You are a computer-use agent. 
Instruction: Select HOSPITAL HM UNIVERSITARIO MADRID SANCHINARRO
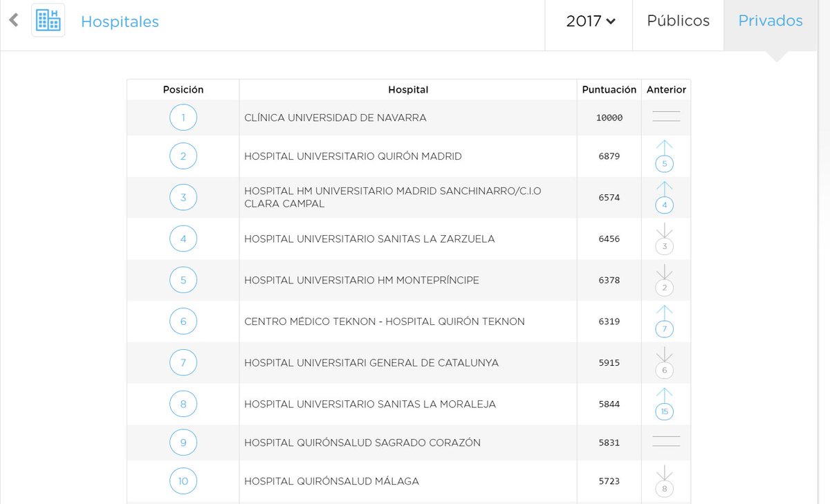click(x=393, y=197)
